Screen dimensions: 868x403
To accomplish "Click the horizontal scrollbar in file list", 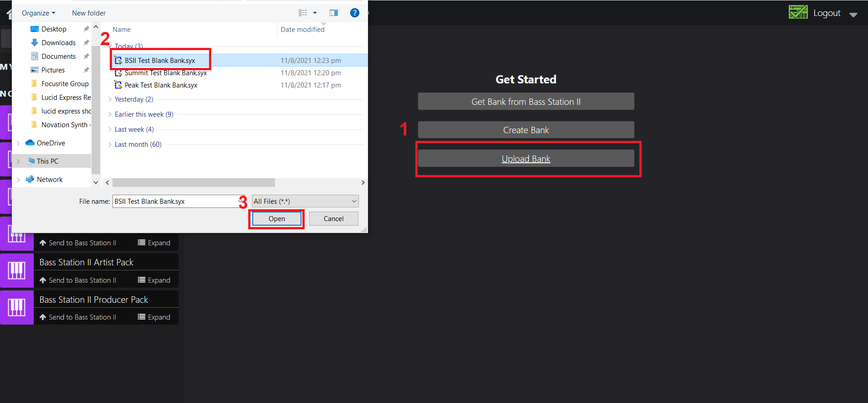I will 194,182.
